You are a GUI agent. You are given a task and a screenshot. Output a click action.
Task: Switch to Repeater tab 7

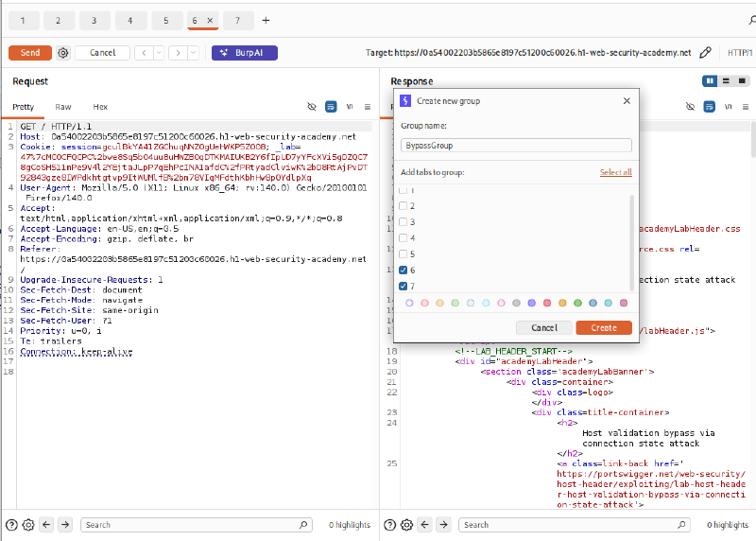click(237, 20)
